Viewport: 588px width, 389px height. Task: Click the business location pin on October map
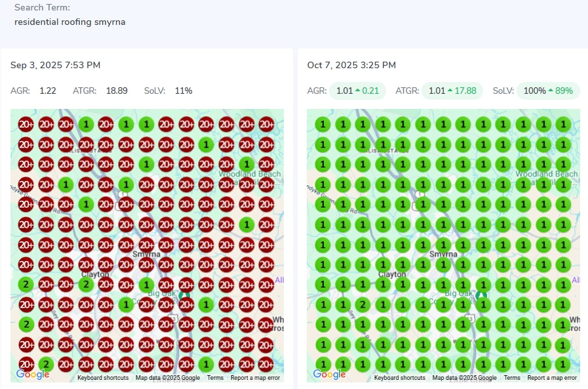[482, 295]
